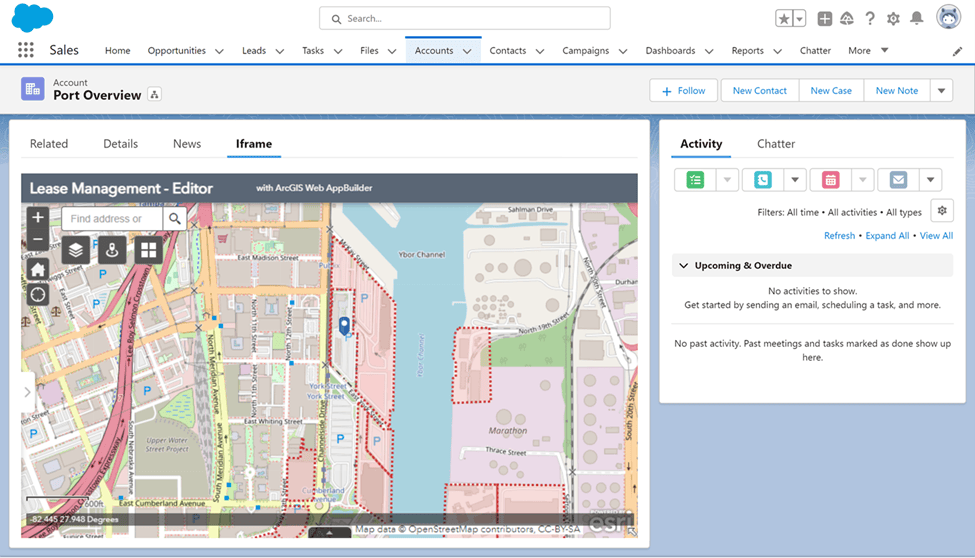Click the blue map pin marker
Image resolution: width=975 pixels, height=558 pixels.
[x=344, y=325]
